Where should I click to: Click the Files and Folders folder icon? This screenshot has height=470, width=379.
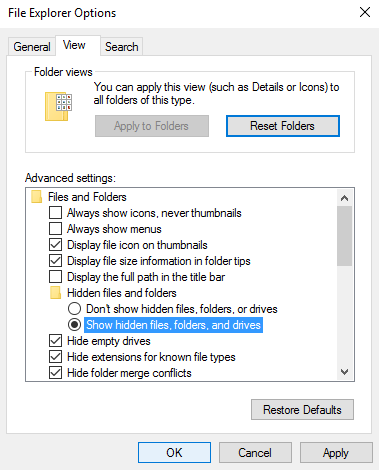[37, 197]
